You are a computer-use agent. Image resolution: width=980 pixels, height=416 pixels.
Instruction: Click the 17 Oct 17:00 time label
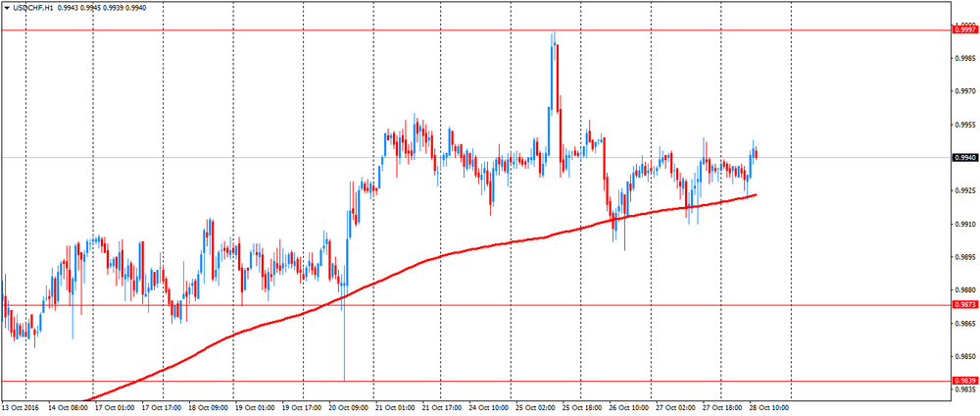(x=162, y=406)
